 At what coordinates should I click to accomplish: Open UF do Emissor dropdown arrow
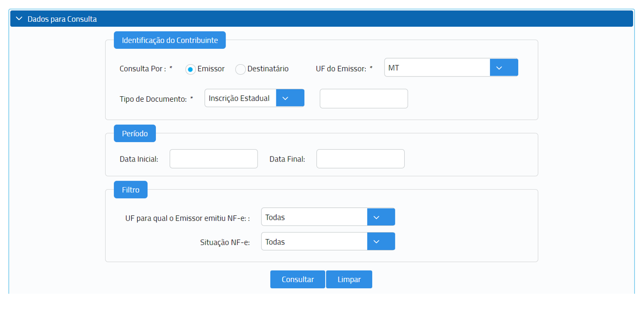[503, 68]
